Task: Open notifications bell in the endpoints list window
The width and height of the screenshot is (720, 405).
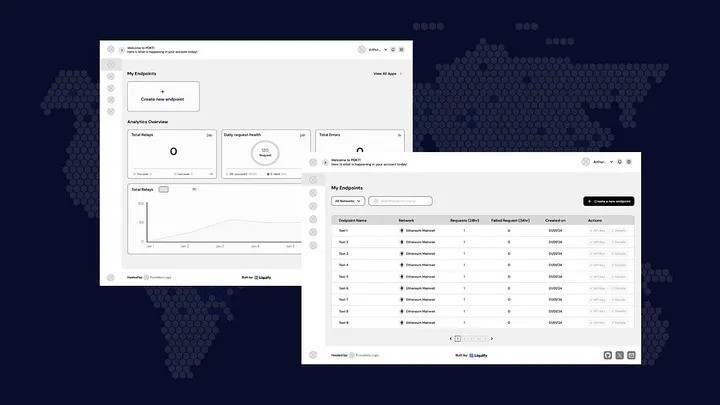Action: 619,162
